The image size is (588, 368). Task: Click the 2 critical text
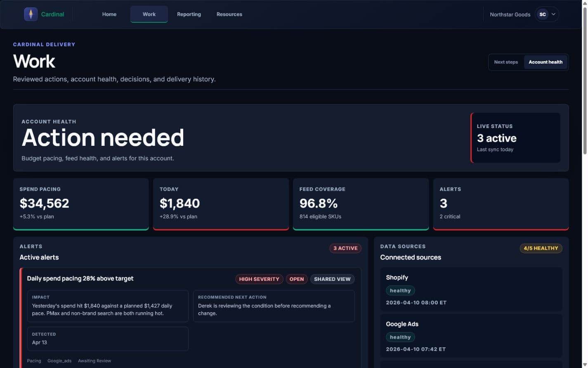tap(450, 216)
